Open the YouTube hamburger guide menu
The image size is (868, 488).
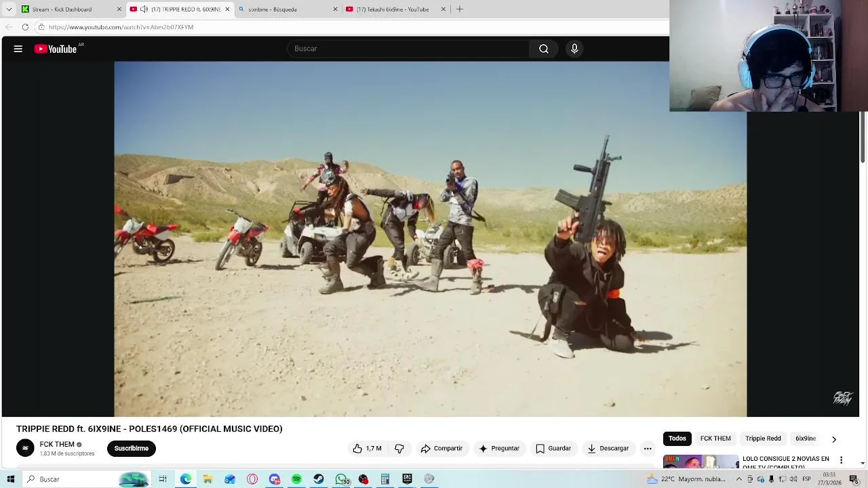click(18, 49)
